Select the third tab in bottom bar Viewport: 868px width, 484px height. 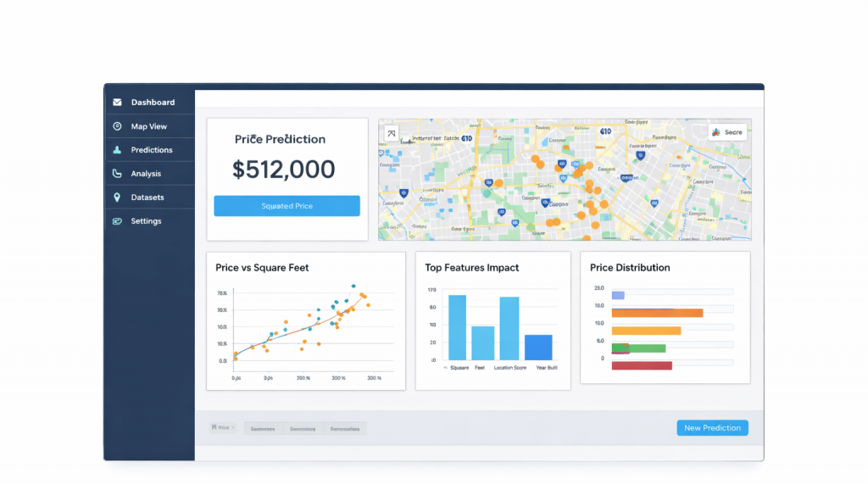coord(344,429)
